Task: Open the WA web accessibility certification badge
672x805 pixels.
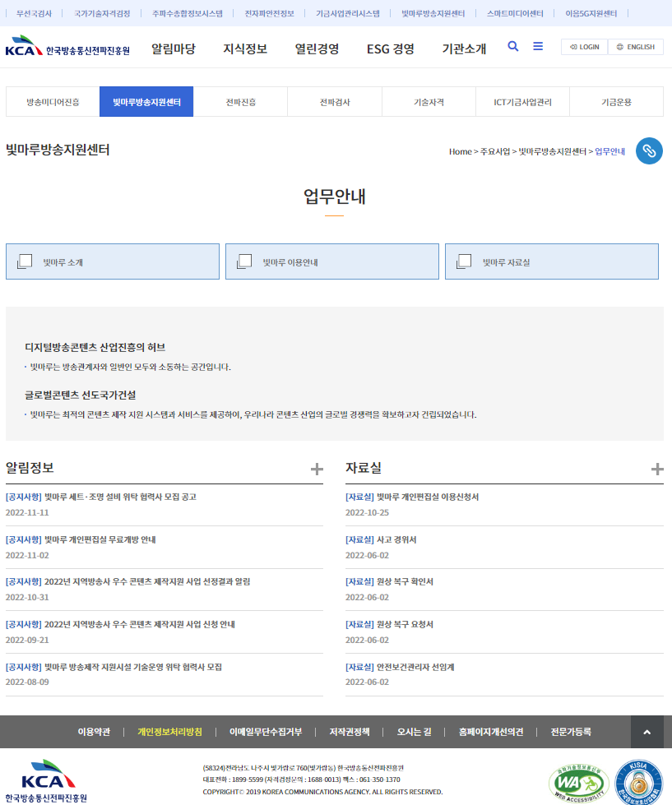Action: click(579, 784)
